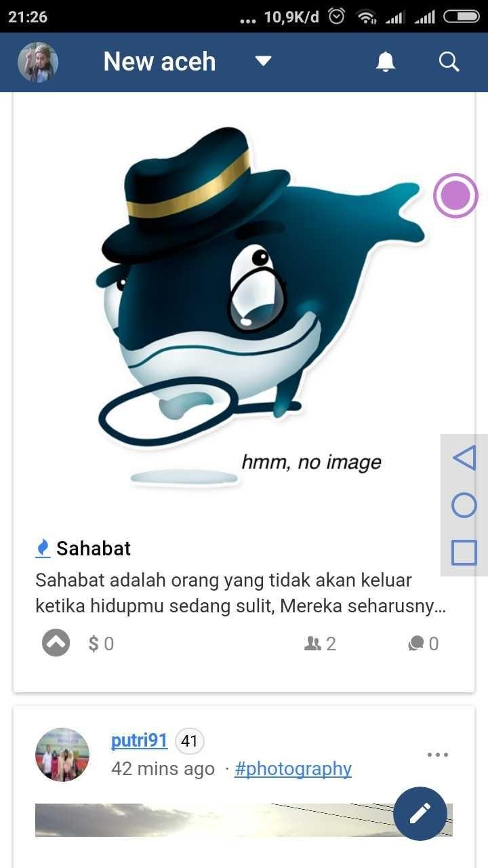488x868 pixels.
Task: Open three-dot menu on putri91 post
Action: pyautogui.click(x=438, y=755)
